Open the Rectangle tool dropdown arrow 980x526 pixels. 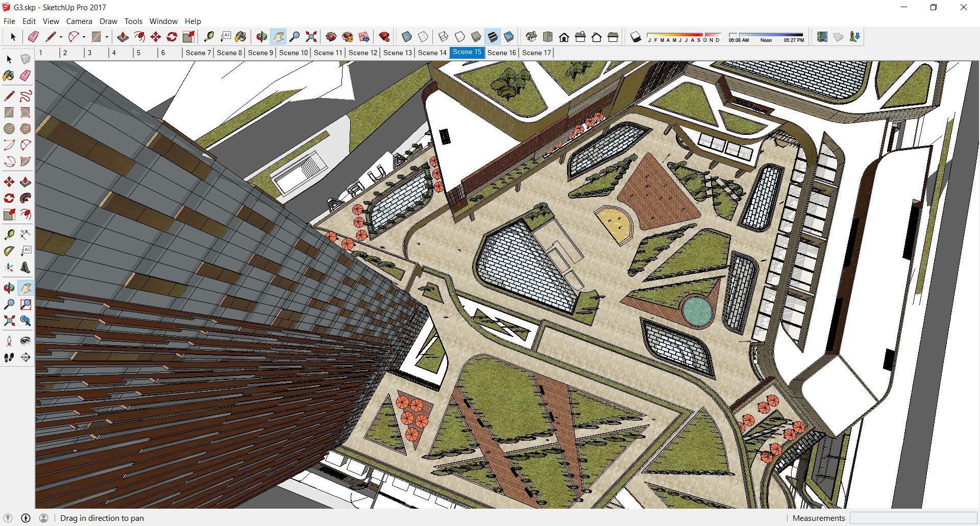[107, 37]
